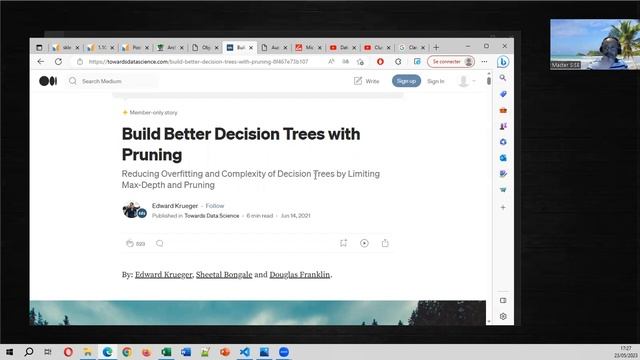This screenshot has width=640, height=360.
Task: Click the Medium logo
Action: click(x=48, y=81)
